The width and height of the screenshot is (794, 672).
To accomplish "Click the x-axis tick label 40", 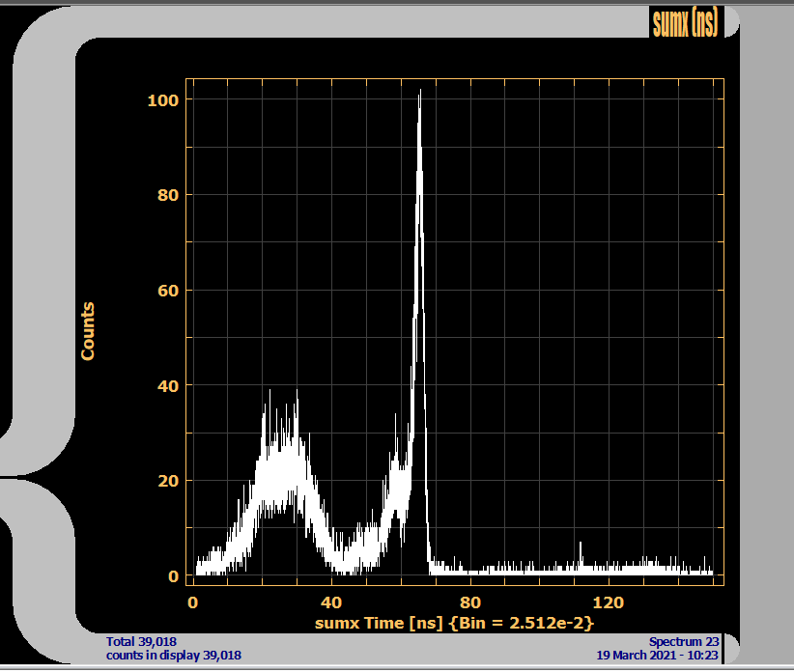I will pos(331,602).
